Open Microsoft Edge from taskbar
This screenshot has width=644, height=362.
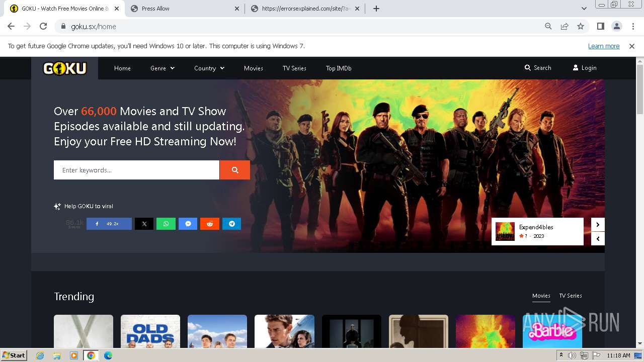[108, 355]
